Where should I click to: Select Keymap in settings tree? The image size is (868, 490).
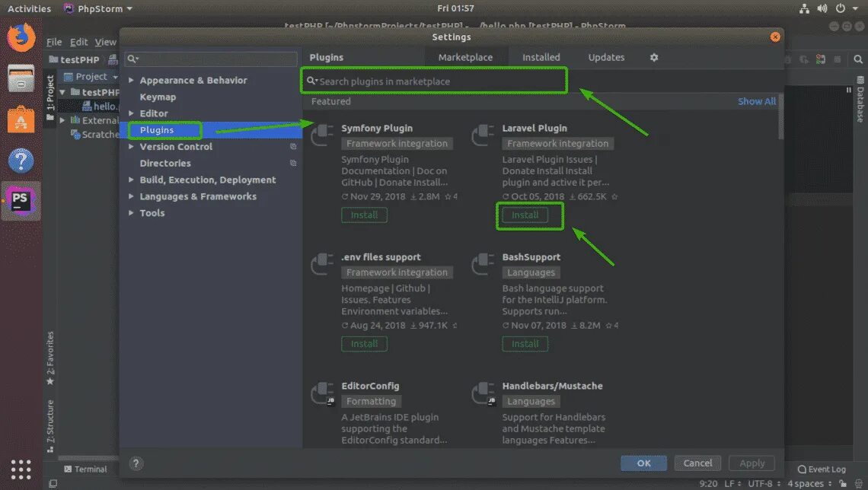158,97
